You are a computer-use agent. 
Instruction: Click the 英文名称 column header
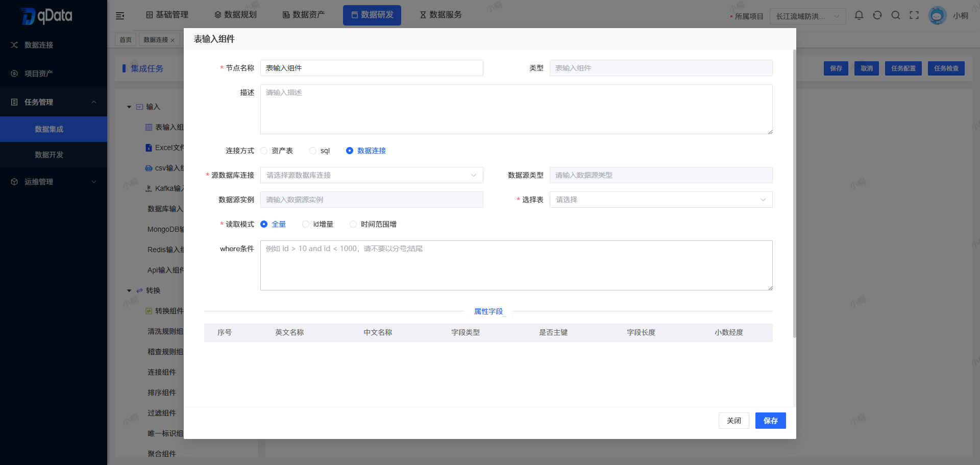(x=289, y=332)
